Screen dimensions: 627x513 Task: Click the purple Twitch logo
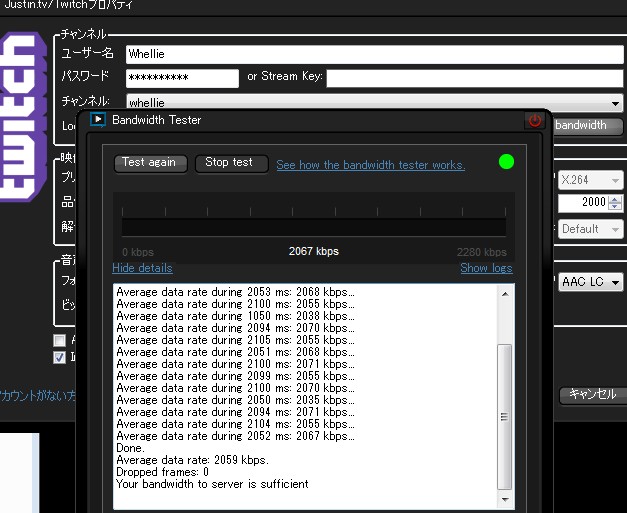[x=23, y=116]
